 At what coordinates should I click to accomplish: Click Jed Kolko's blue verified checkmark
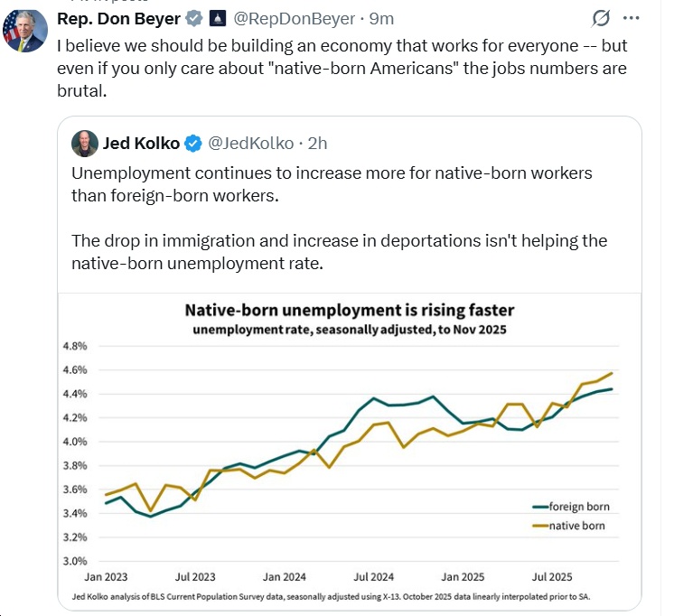pos(193,143)
